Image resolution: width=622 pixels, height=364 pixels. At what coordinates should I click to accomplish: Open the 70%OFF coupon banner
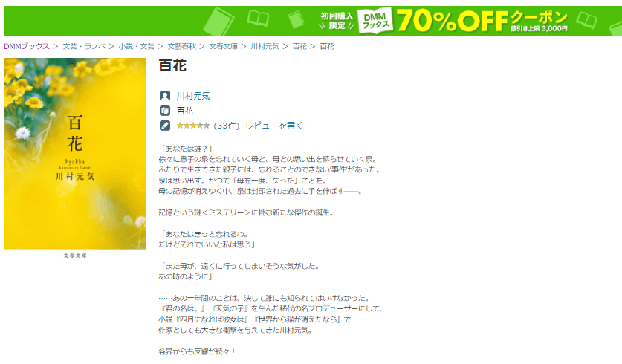pyautogui.click(x=313, y=21)
